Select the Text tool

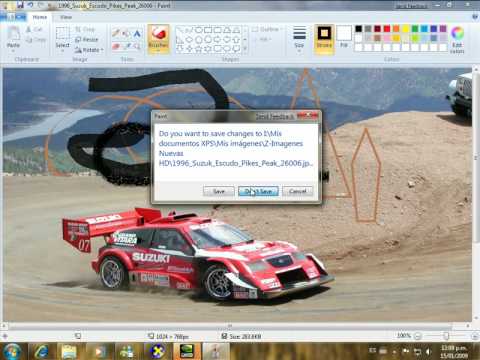pos(137,33)
